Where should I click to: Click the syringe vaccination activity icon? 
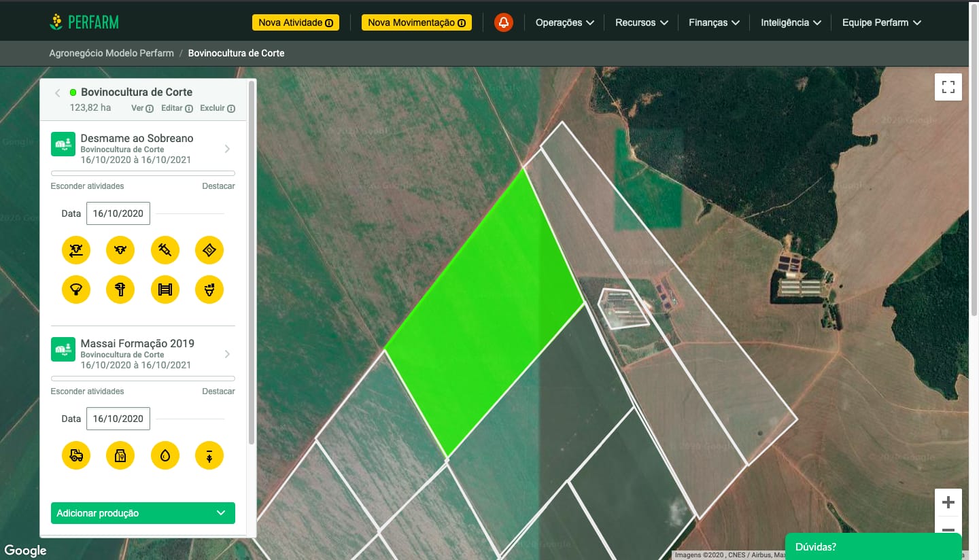coord(165,250)
